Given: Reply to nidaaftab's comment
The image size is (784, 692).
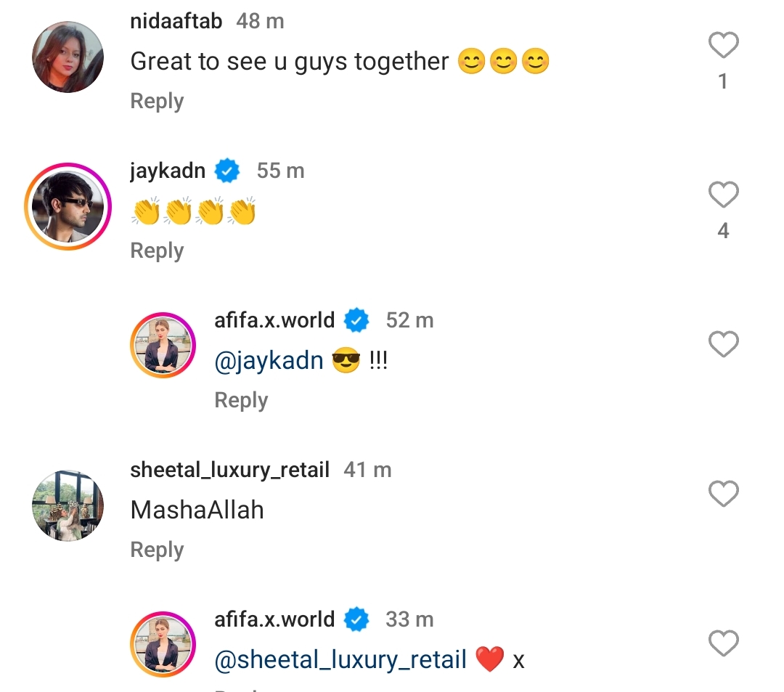Looking at the screenshot, I should point(157,101).
